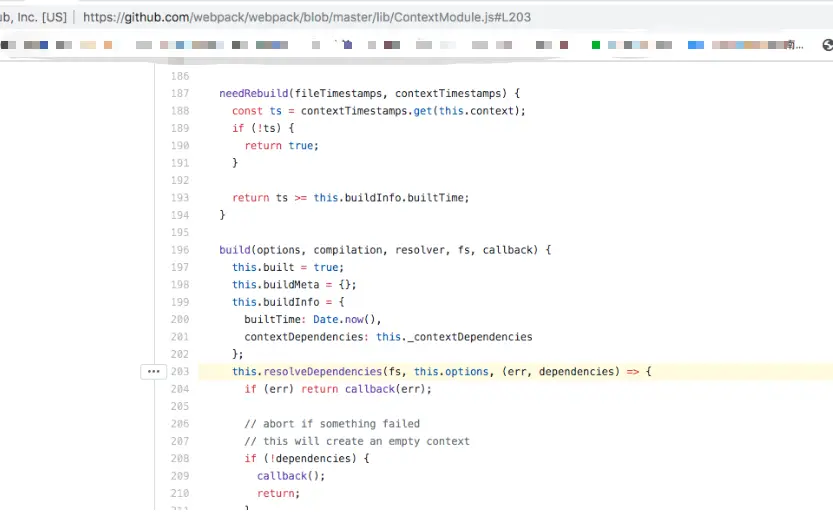833x514 pixels.
Task: Open the line 203 ellipsis actions button
Action: point(154,372)
